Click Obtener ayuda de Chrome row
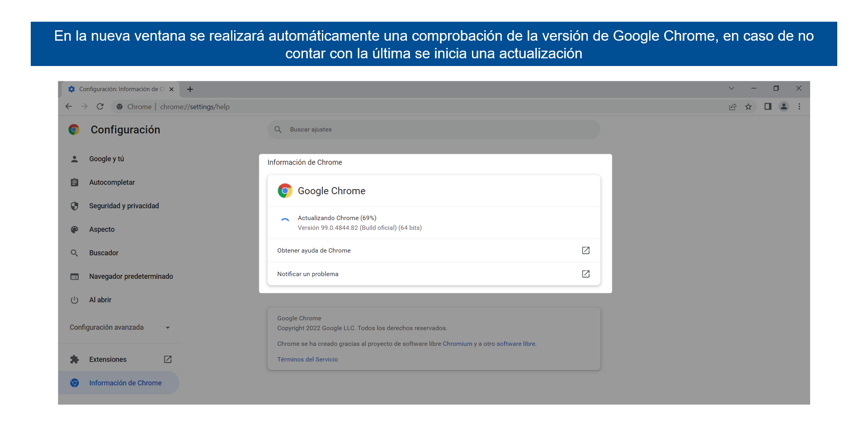868x434 pixels. [434, 250]
